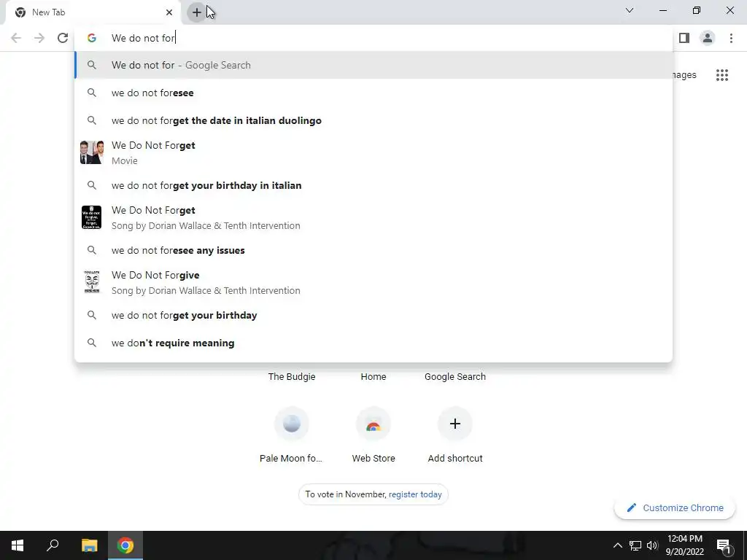Screen dimensions: 747x560
Task: Pick 'forget your birthday in italian' suggestion
Action: (373, 185)
